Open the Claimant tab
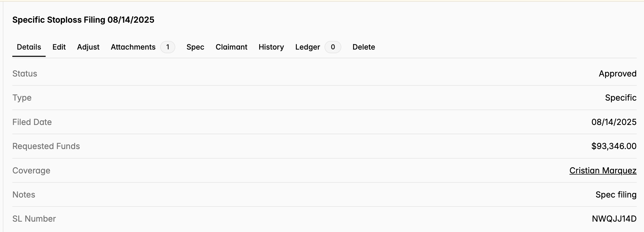Viewport: 644px width, 232px height. 231,47
